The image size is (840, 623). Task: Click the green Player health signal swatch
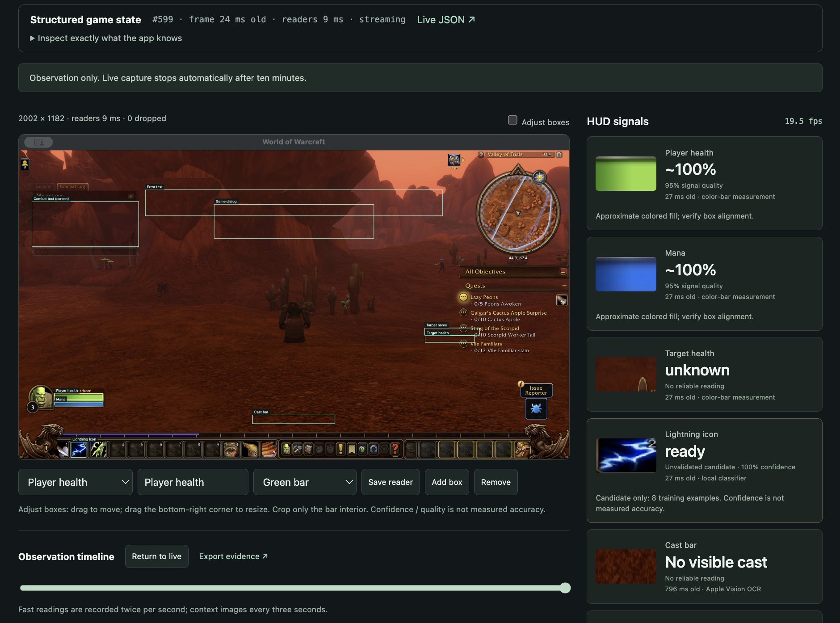point(626,174)
